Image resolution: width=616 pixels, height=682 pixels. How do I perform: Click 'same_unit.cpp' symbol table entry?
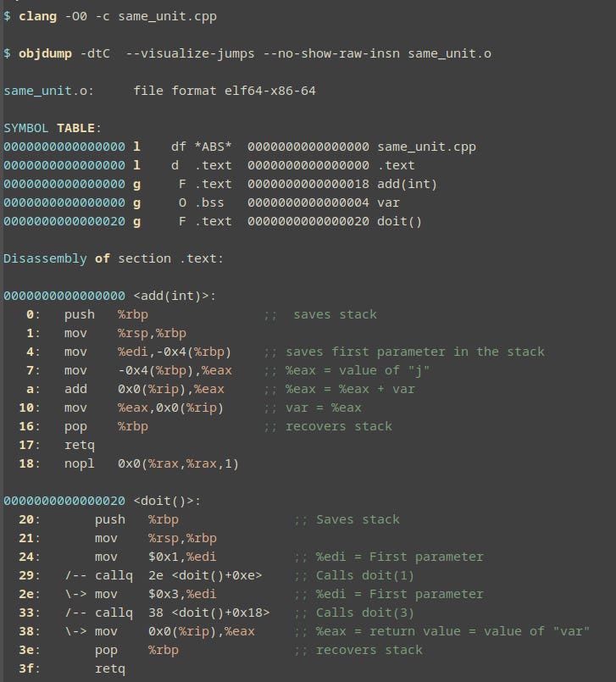click(426, 147)
